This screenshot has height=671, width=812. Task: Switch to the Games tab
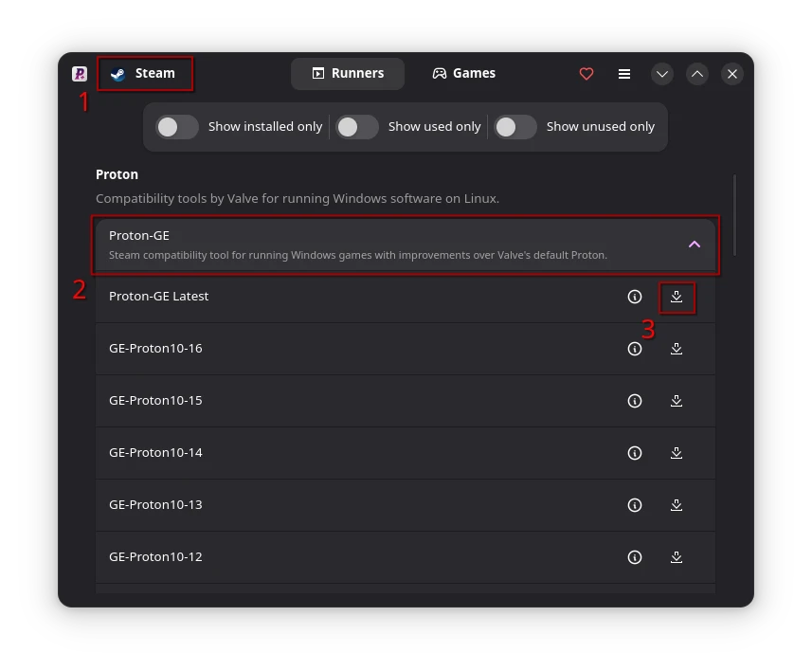click(x=463, y=73)
